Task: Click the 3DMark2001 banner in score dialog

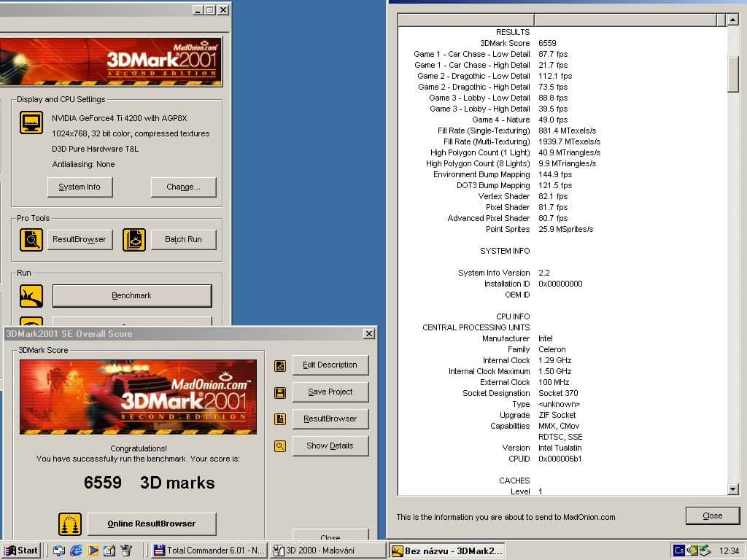Action: pos(138,397)
